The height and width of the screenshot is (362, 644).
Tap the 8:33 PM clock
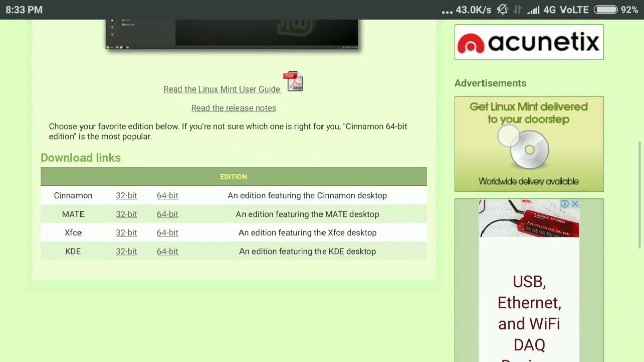pos(24,10)
